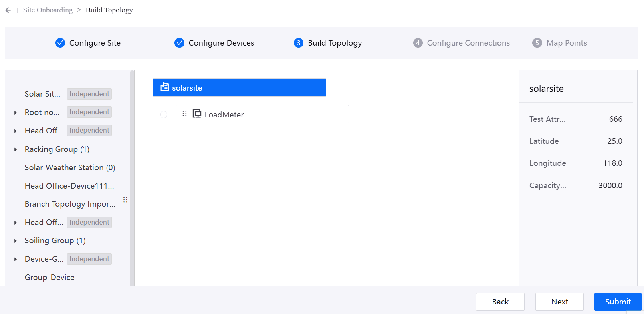Image resolution: width=644 pixels, height=314 pixels.
Task: Expand the Soiling Group (1) node
Action: click(x=16, y=241)
